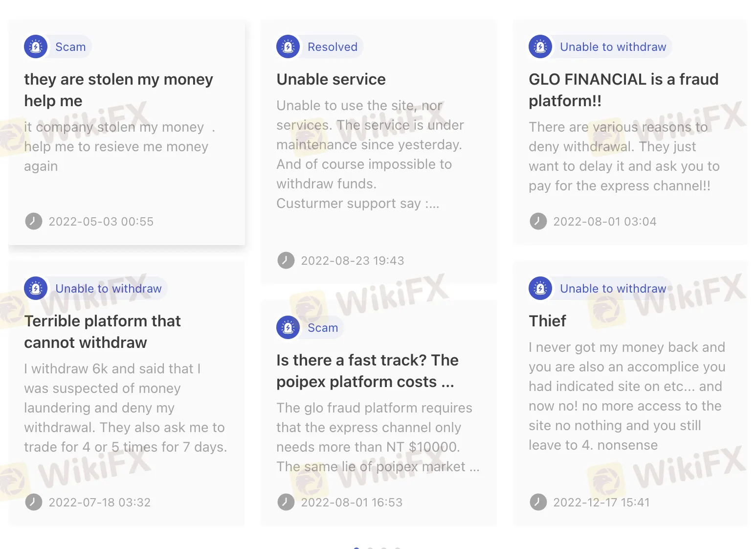Click the clock icon beside 2022-07-18 03:32
This screenshot has width=756, height=549.
coord(34,502)
